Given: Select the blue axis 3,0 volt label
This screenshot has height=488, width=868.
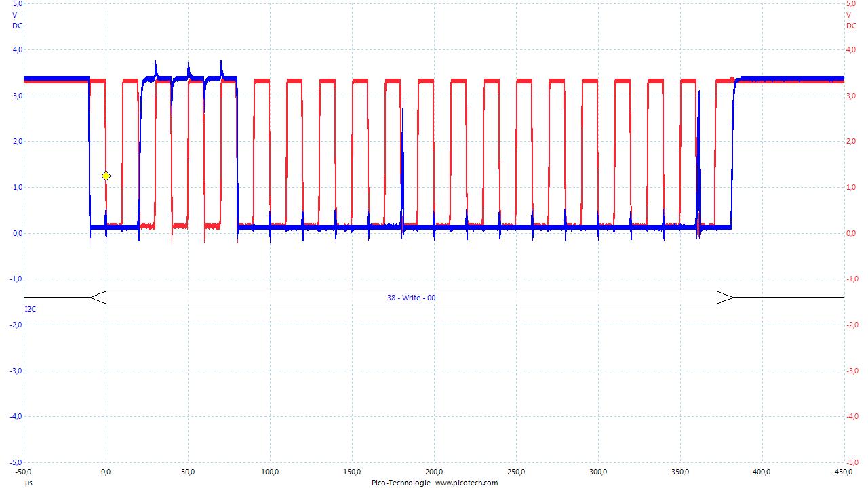Looking at the screenshot, I should point(18,96).
